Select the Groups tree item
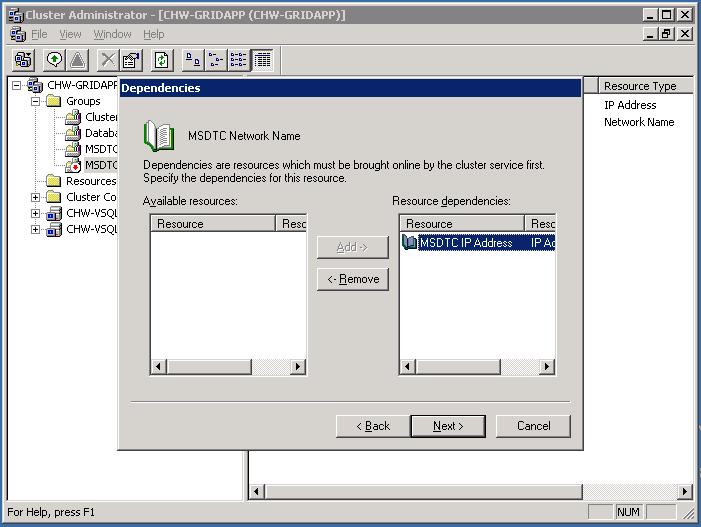This screenshot has width=701, height=527. point(83,101)
